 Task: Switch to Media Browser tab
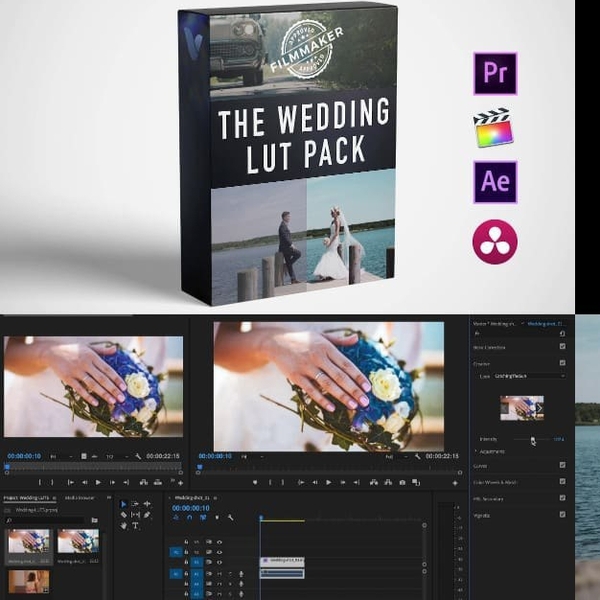(x=80, y=498)
